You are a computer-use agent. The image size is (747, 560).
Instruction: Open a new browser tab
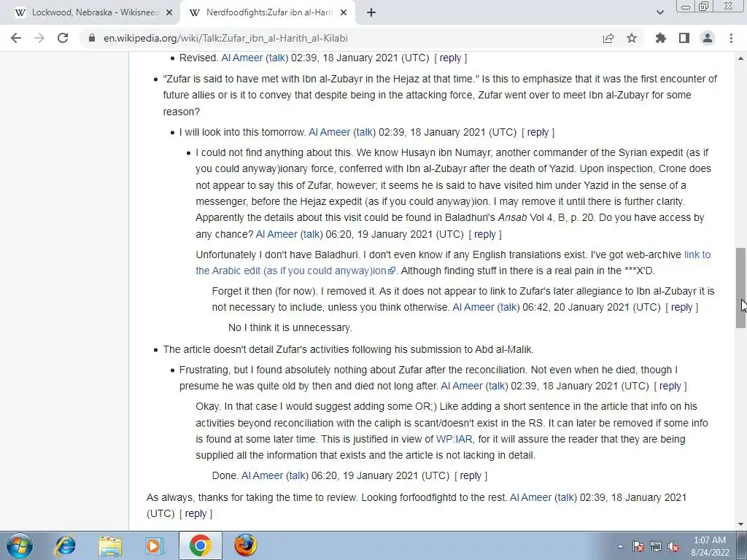pos(371,13)
